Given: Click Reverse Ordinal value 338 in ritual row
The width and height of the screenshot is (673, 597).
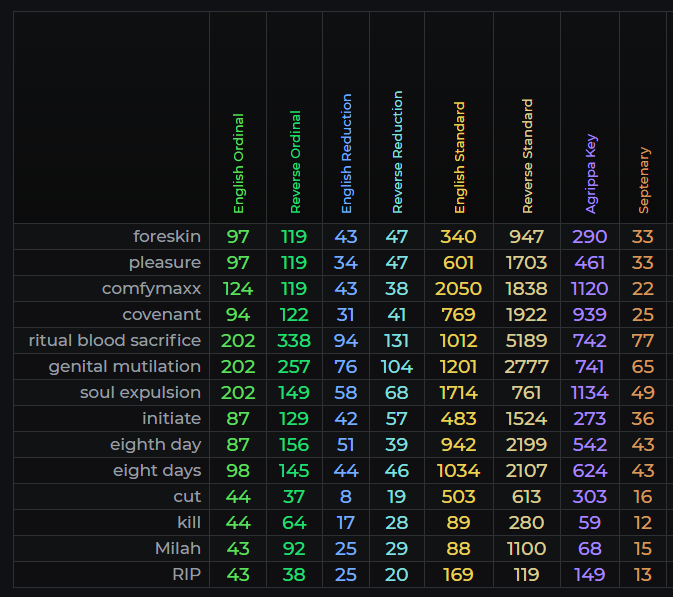Looking at the screenshot, I should point(294,341).
